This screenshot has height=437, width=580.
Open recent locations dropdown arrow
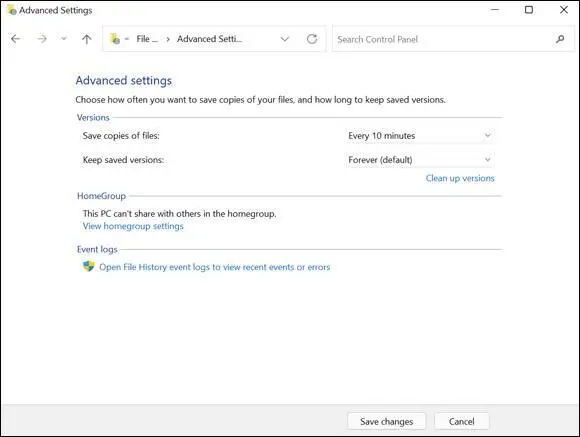64,38
